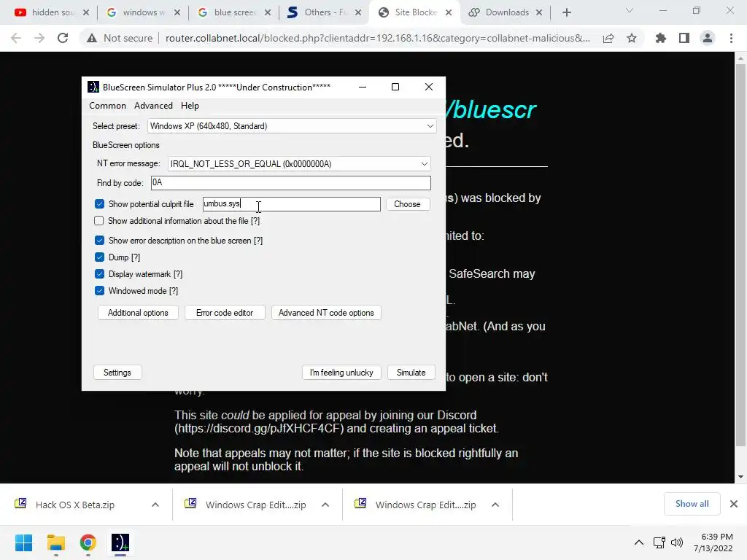Viewport: 747px width, 560px height.
Task: Bookmark this page with the star icon
Action: pos(632,38)
